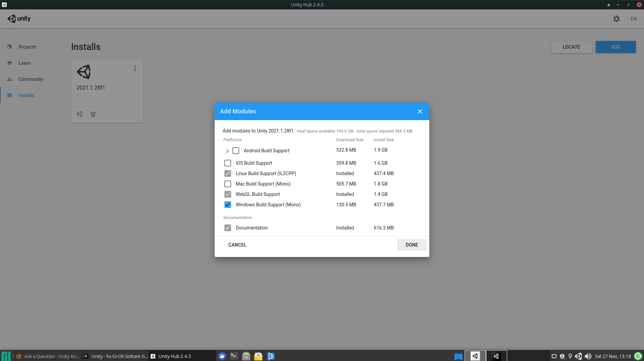Uncheck Windows Build Support (Mono)
This screenshot has height=361, width=644.
228,205
